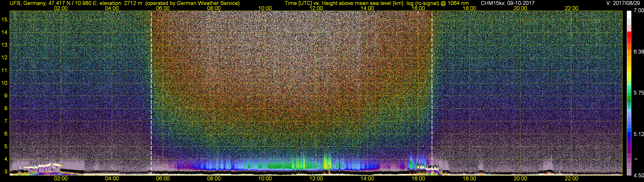This screenshot has height=182, width=644.
Task: Click the 15 km height axis label
Action: click(x=5, y=20)
